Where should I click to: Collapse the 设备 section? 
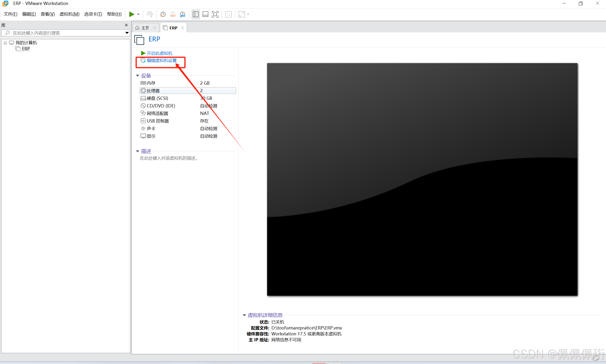pos(138,75)
